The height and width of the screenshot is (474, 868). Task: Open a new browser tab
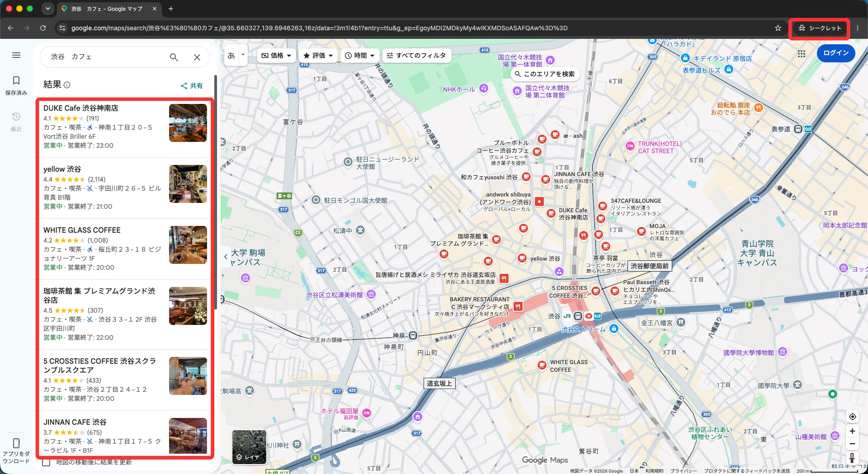point(171,9)
